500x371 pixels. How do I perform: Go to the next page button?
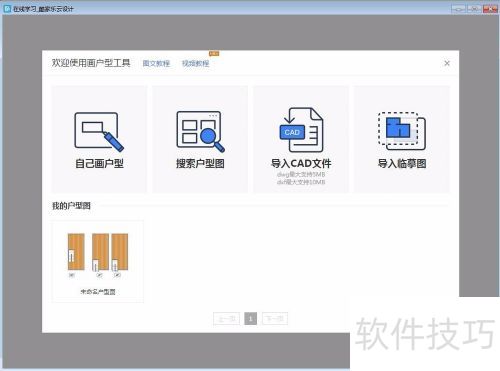(x=275, y=319)
